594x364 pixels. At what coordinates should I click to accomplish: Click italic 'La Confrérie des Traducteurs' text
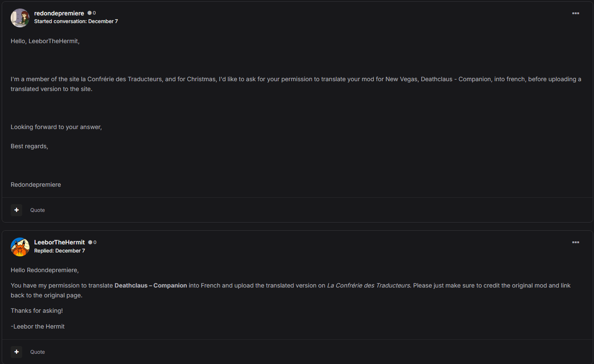[x=368, y=285]
